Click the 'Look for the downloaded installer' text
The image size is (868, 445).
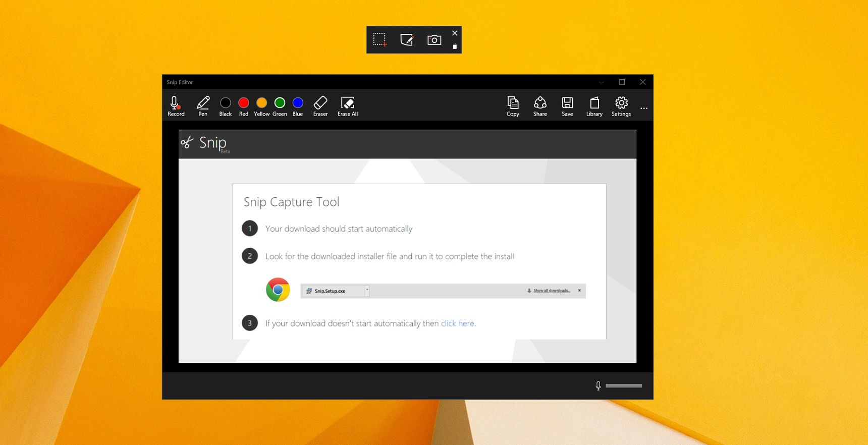390,256
